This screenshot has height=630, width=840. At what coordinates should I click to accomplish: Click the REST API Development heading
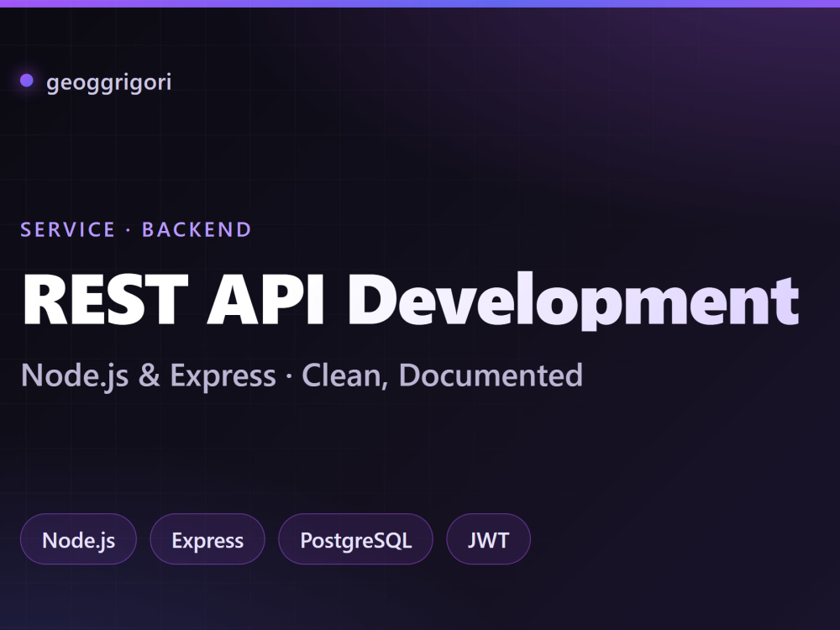411,299
